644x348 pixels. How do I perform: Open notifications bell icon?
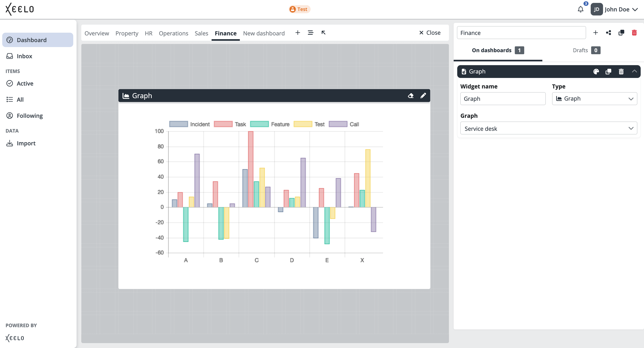pyautogui.click(x=581, y=10)
